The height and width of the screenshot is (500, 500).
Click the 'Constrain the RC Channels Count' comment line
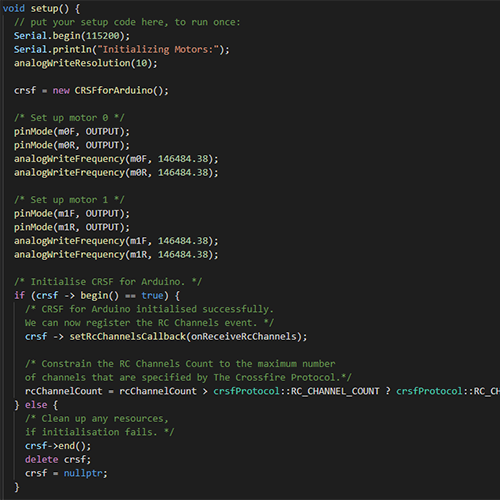180,364
